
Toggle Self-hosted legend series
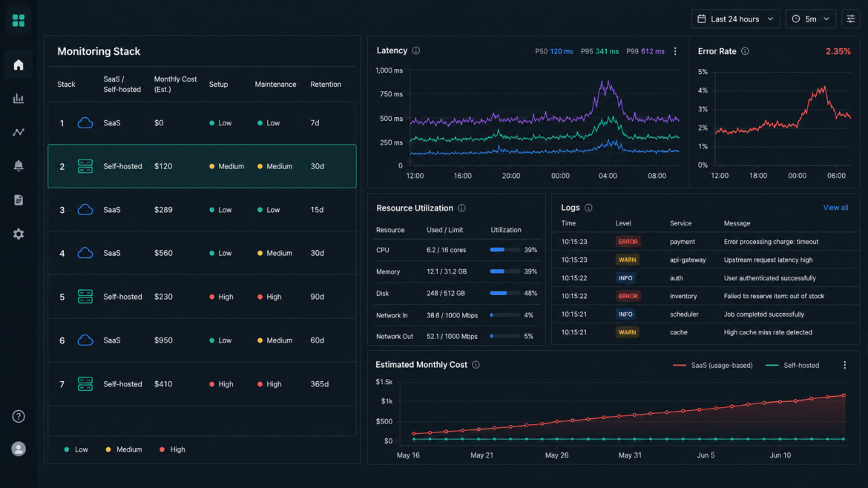point(792,365)
